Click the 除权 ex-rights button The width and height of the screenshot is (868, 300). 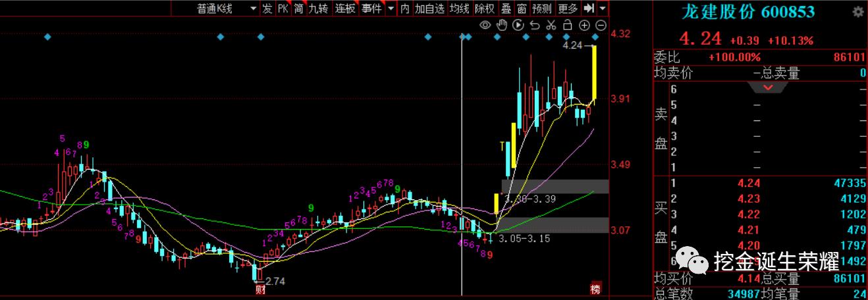(x=485, y=8)
